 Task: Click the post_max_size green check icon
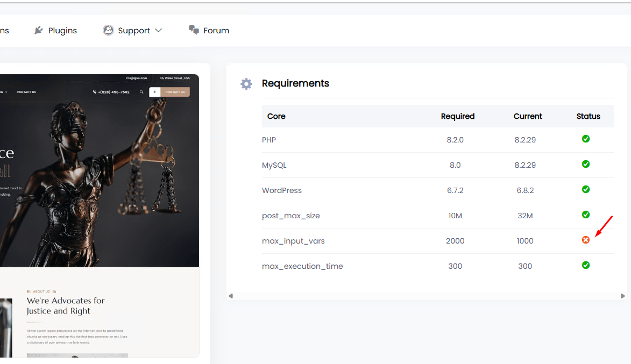coord(585,215)
